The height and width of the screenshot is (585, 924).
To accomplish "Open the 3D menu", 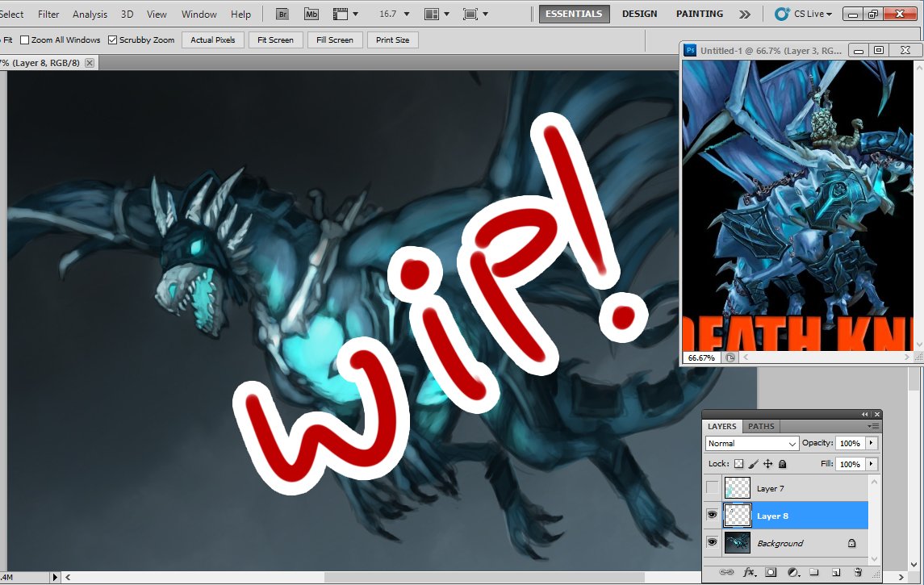I will pyautogui.click(x=127, y=15).
